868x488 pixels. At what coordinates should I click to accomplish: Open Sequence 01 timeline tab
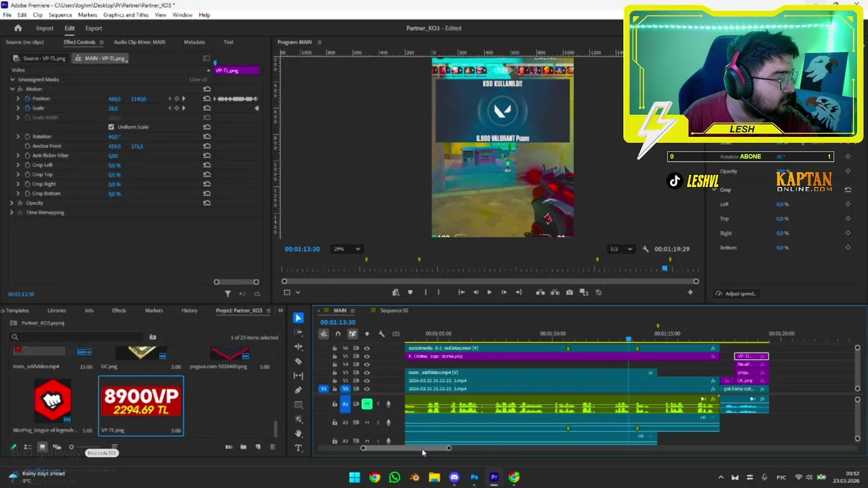click(394, 310)
